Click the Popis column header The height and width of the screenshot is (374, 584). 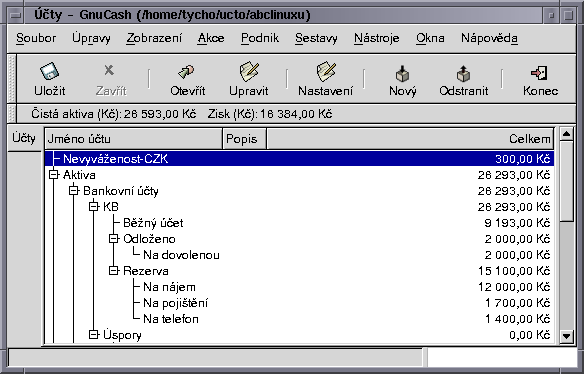pos(244,139)
